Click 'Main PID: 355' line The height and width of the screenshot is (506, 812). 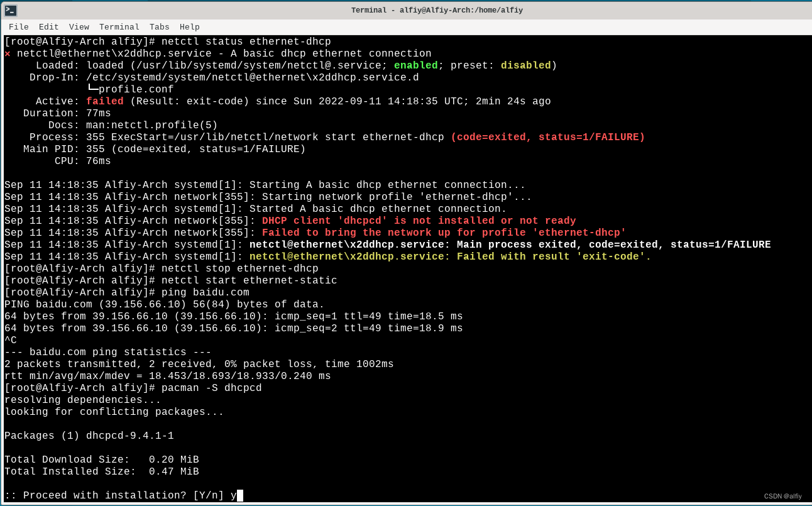click(164, 149)
